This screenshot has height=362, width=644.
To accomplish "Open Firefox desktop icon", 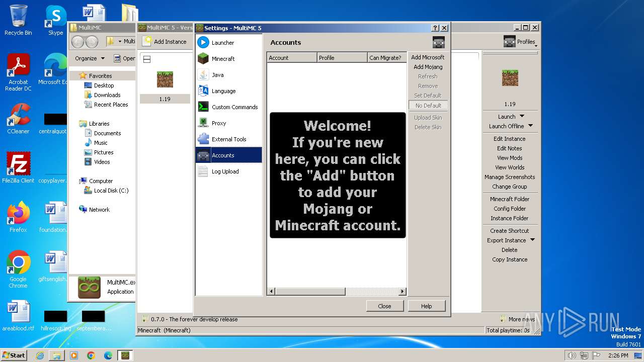I will coord(18,217).
